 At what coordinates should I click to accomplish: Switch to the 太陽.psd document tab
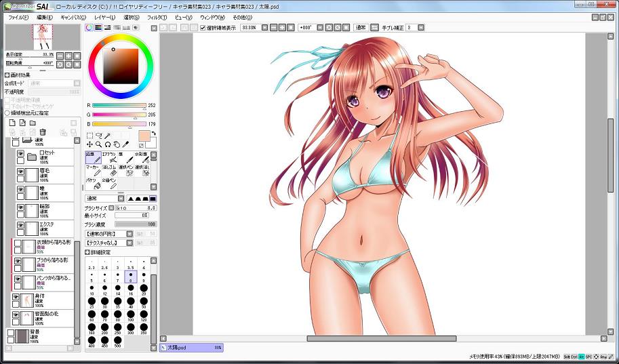191,348
